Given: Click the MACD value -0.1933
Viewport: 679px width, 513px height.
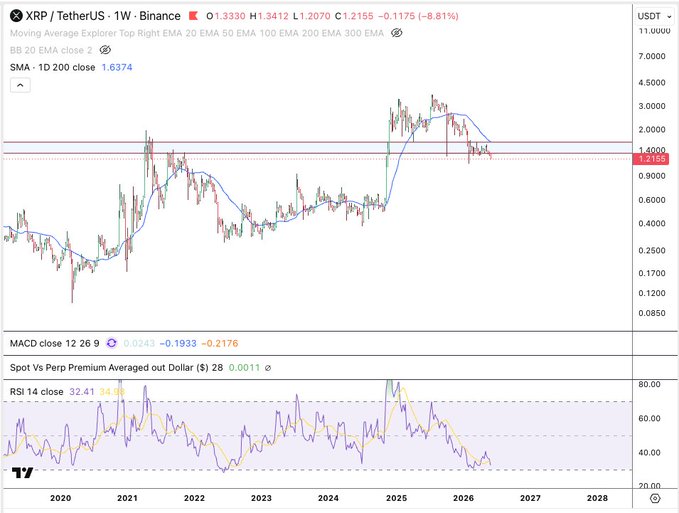Looking at the screenshot, I should (x=178, y=344).
